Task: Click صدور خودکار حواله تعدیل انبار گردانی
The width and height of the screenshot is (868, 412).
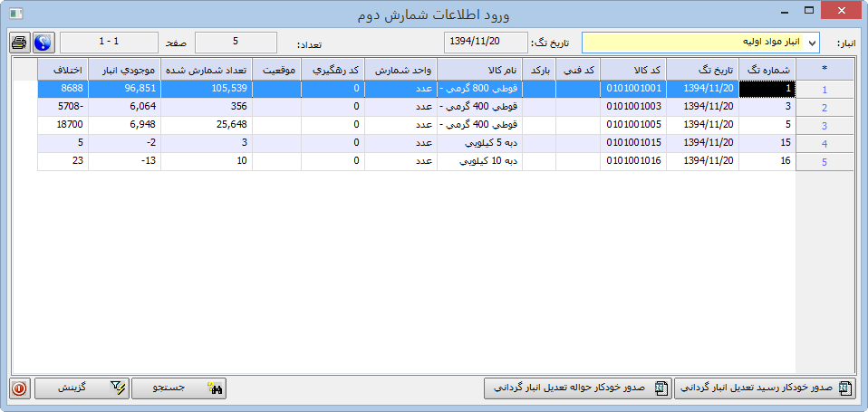Action: click(x=576, y=388)
